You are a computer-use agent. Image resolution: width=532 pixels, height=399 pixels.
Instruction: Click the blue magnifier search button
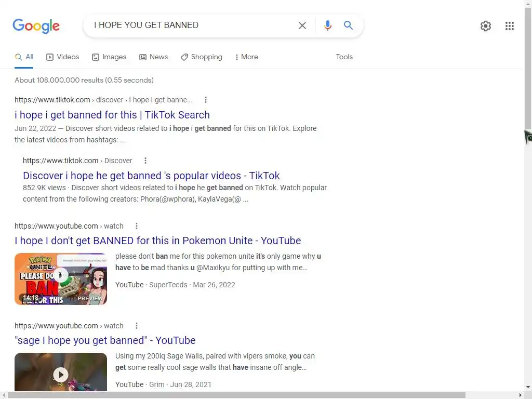(x=348, y=25)
